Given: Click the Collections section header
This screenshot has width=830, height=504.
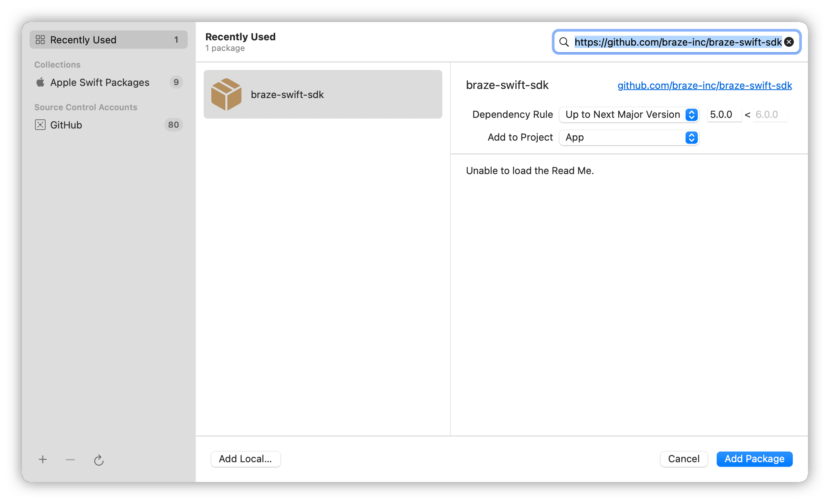Looking at the screenshot, I should coord(57,65).
